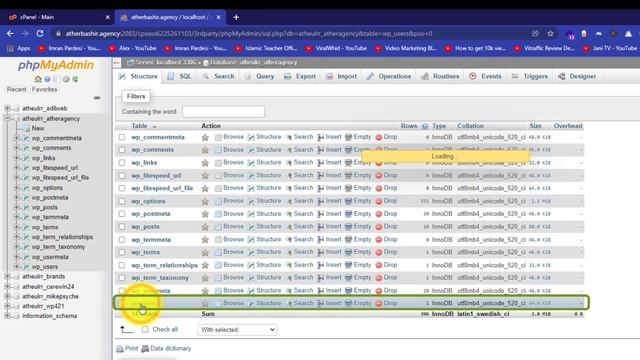The height and width of the screenshot is (360, 640).
Task: Sort by Table column header
Action: [139, 126]
